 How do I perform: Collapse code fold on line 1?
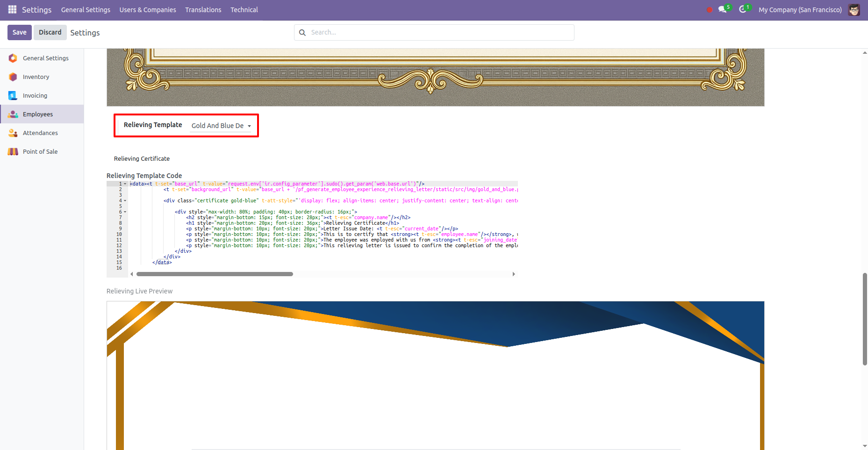(124, 184)
